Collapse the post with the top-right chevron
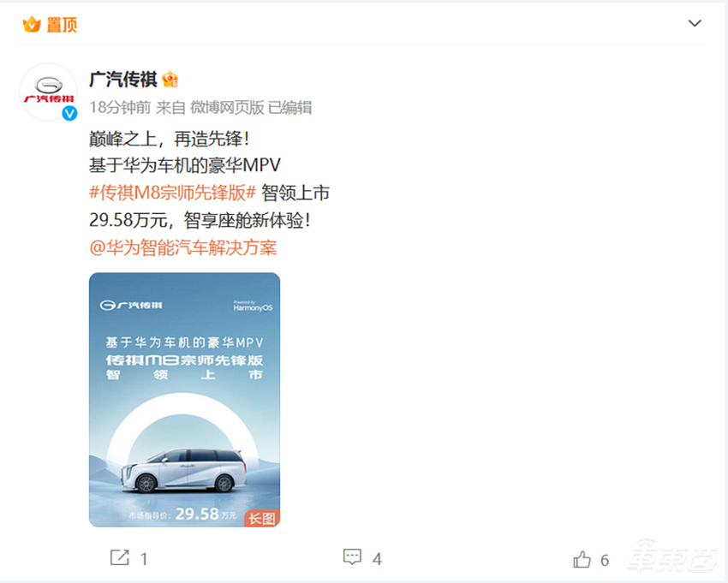 pyautogui.click(x=695, y=23)
